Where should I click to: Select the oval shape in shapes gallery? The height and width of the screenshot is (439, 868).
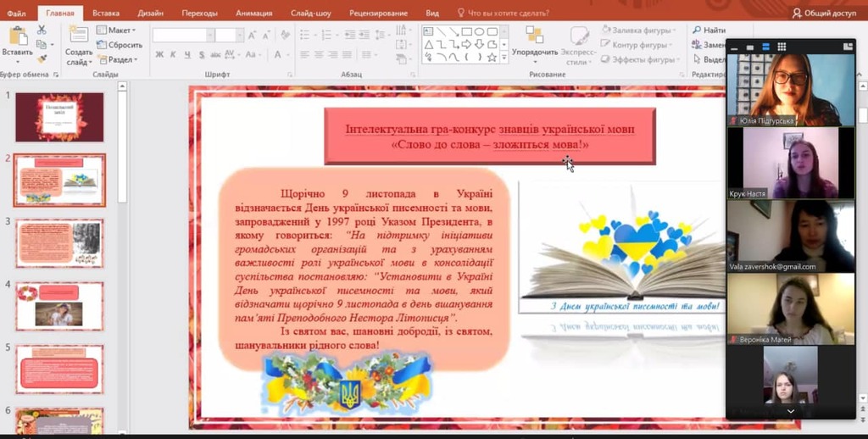click(x=480, y=31)
